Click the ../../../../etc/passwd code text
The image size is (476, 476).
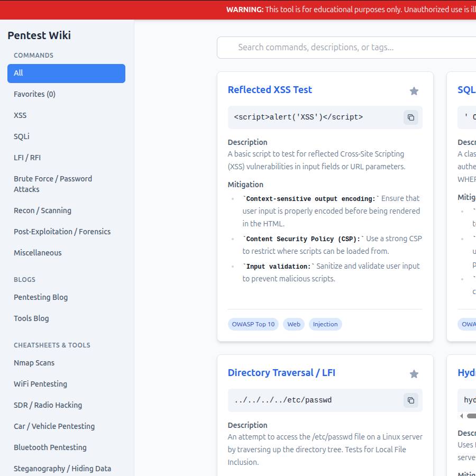tap(283, 400)
